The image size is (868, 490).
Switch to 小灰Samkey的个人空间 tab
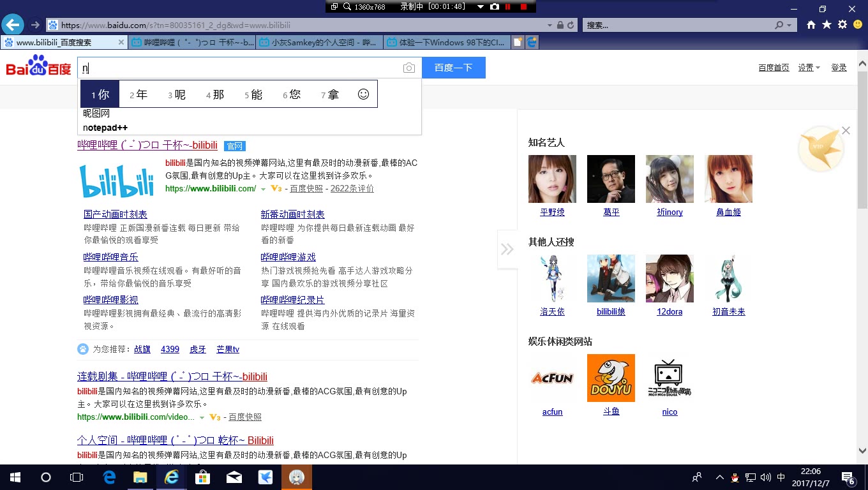[x=320, y=43]
